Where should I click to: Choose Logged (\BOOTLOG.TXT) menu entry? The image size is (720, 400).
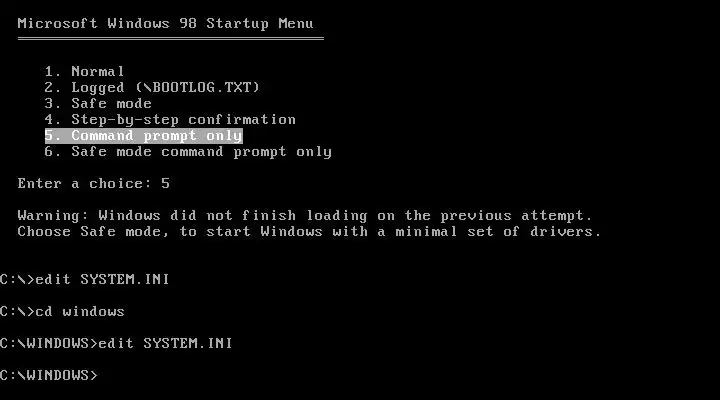pyautogui.click(x=152, y=88)
